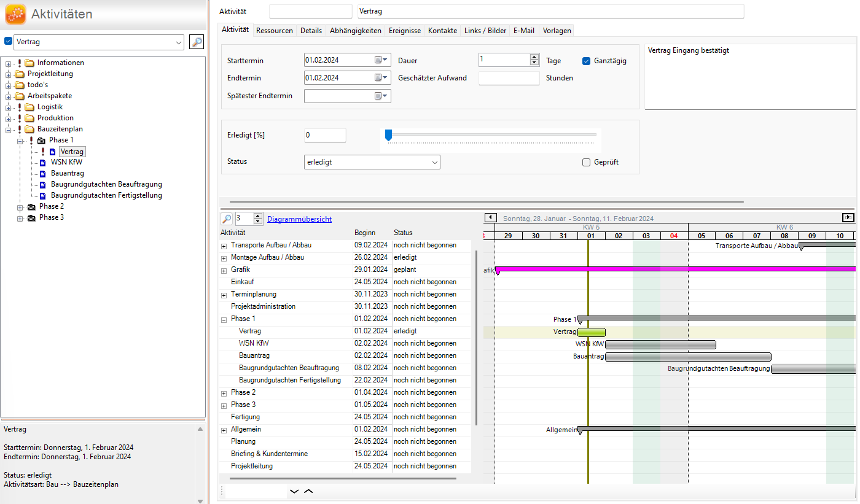
Task: Click the WSN KfW Gantt bar
Action: pyautogui.click(x=660, y=344)
